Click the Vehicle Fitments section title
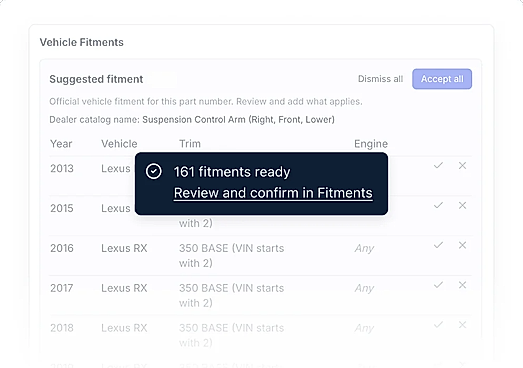 point(82,42)
